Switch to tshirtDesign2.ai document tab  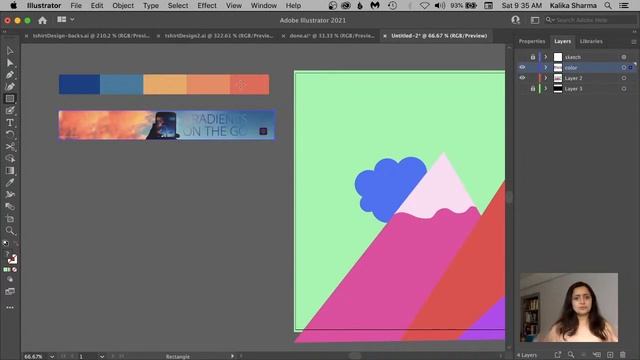pyautogui.click(x=219, y=36)
